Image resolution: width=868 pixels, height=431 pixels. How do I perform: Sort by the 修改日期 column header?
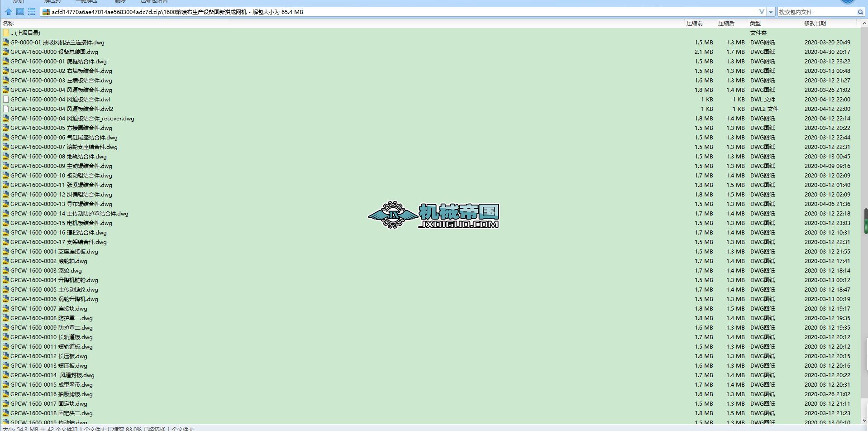(x=815, y=23)
